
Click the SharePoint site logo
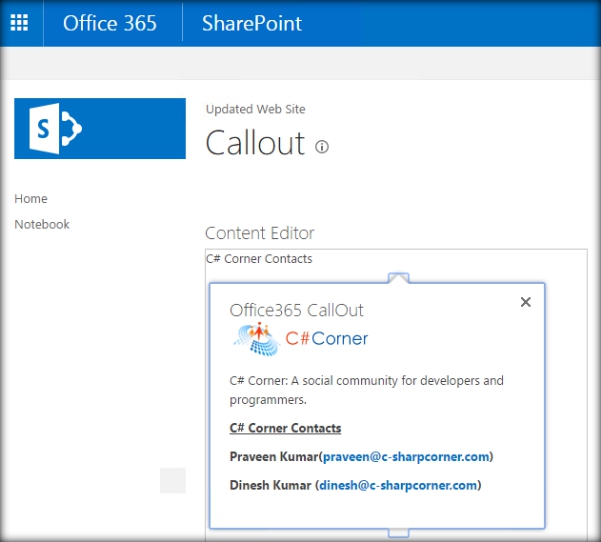(x=100, y=128)
